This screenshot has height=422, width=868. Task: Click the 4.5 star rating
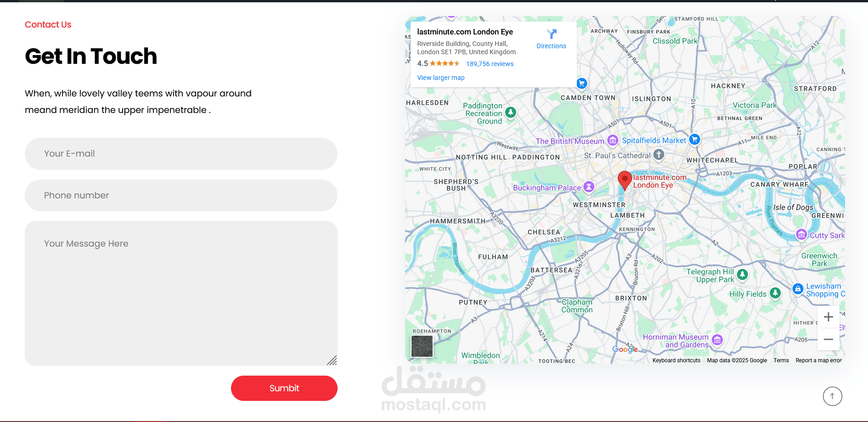439,64
